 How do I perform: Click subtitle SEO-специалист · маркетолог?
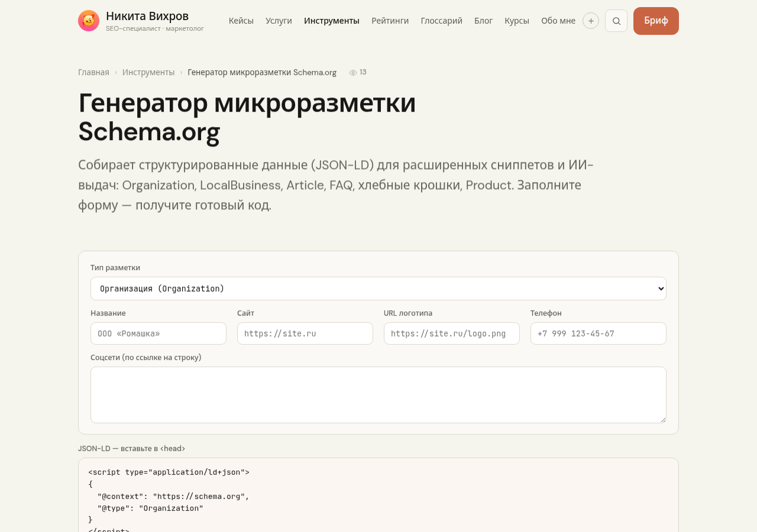pyautogui.click(x=155, y=28)
